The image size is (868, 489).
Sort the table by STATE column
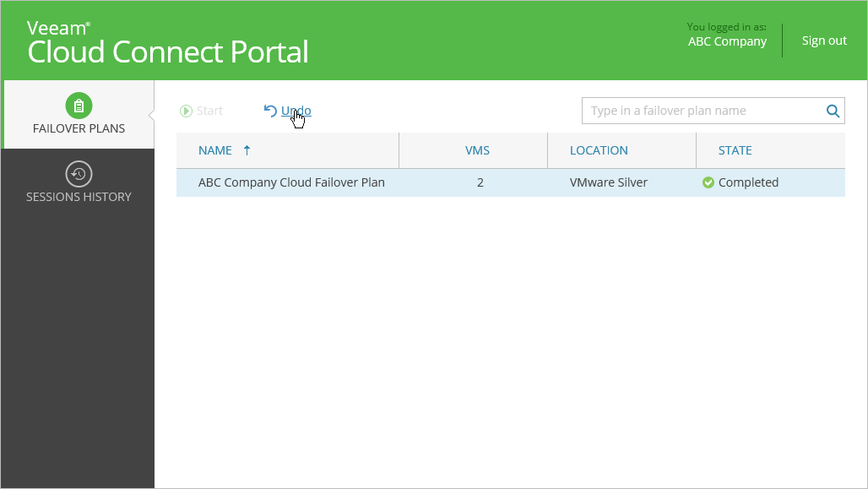(x=735, y=150)
